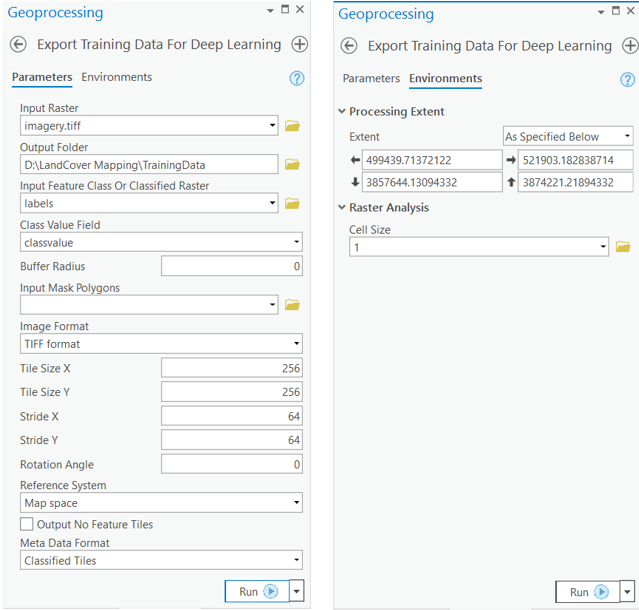
Task: Open the Extent 'As Specified Below' dropdown
Action: tap(567, 136)
